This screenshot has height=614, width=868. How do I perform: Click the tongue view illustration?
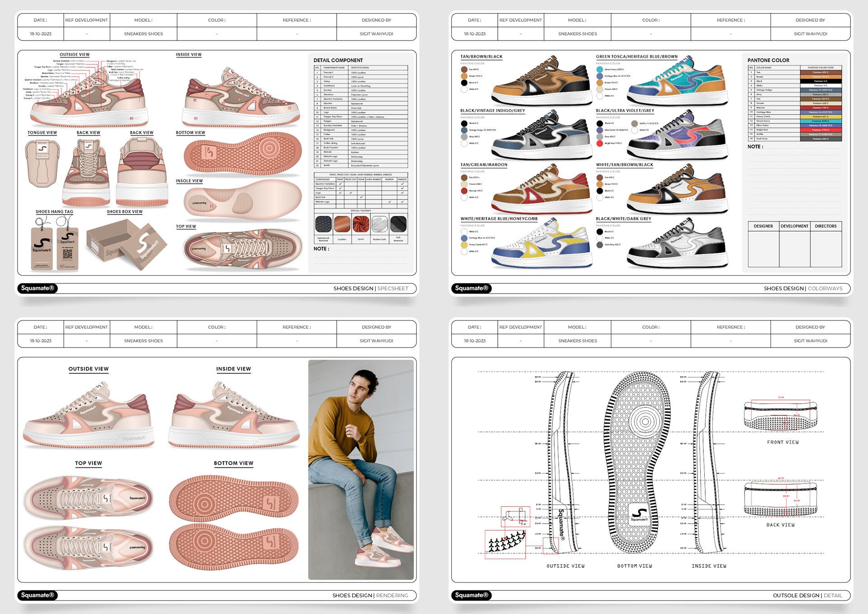tap(42, 163)
